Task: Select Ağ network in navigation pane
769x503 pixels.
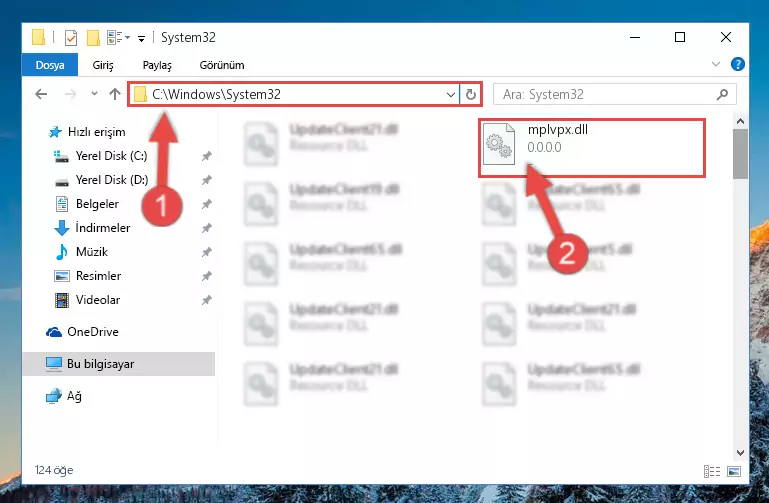Action: [74, 396]
